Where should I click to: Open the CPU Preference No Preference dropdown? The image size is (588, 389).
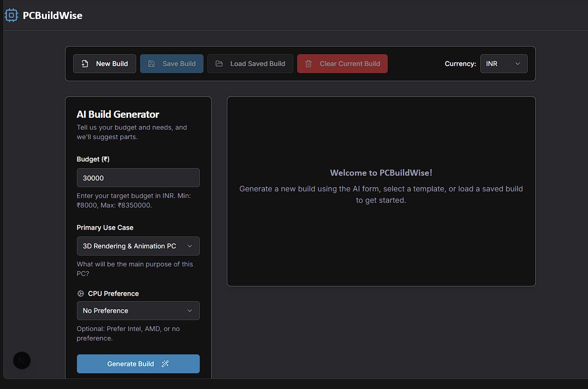[x=138, y=311]
